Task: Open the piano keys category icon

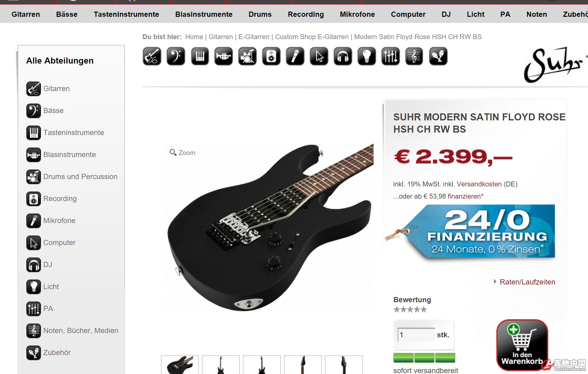Action: tap(200, 56)
